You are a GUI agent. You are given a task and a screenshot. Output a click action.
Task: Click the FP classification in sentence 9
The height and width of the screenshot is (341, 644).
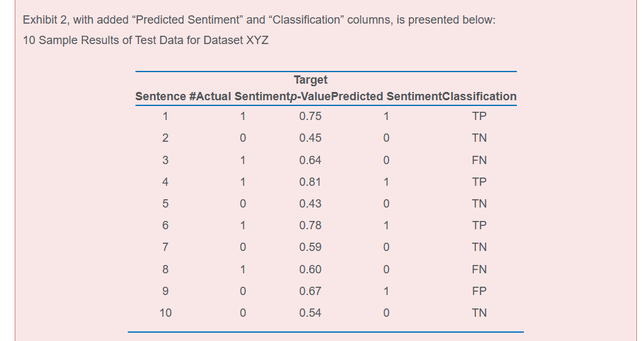479,291
